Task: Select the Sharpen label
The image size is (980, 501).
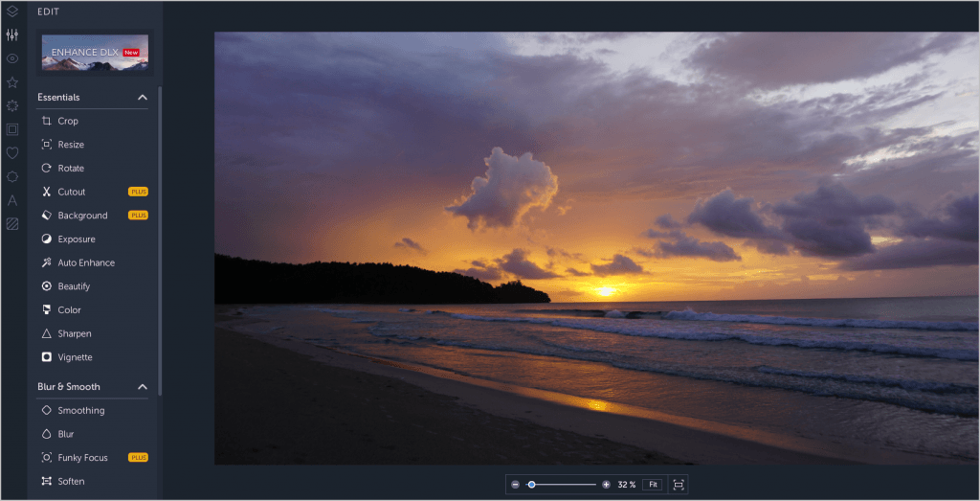Action: click(x=75, y=334)
